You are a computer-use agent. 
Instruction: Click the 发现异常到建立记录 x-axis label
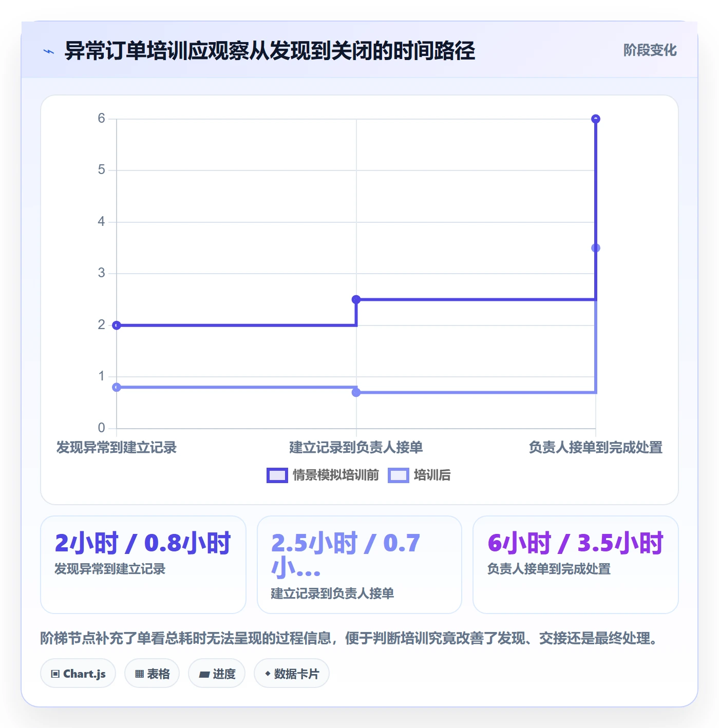pos(117,448)
